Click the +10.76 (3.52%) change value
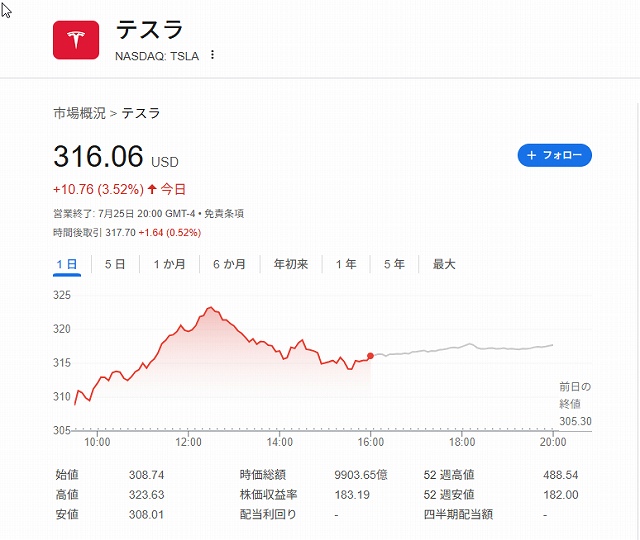The image size is (640, 540). point(98,189)
